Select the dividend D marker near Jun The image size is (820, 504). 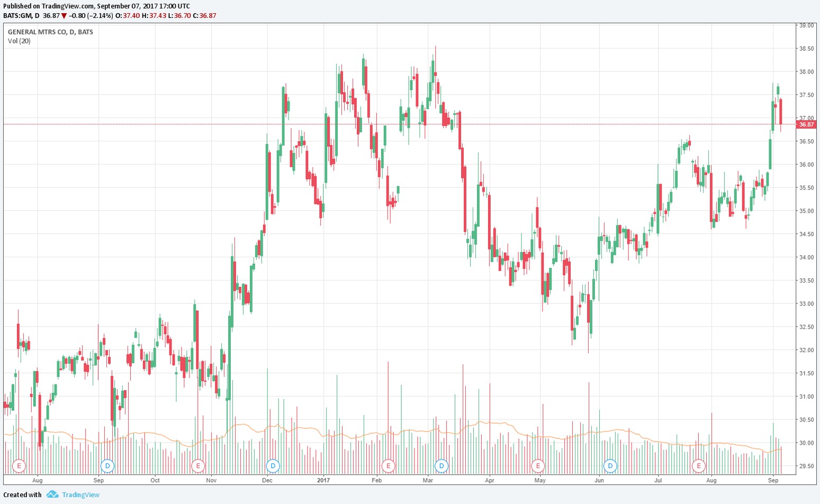(x=610, y=466)
